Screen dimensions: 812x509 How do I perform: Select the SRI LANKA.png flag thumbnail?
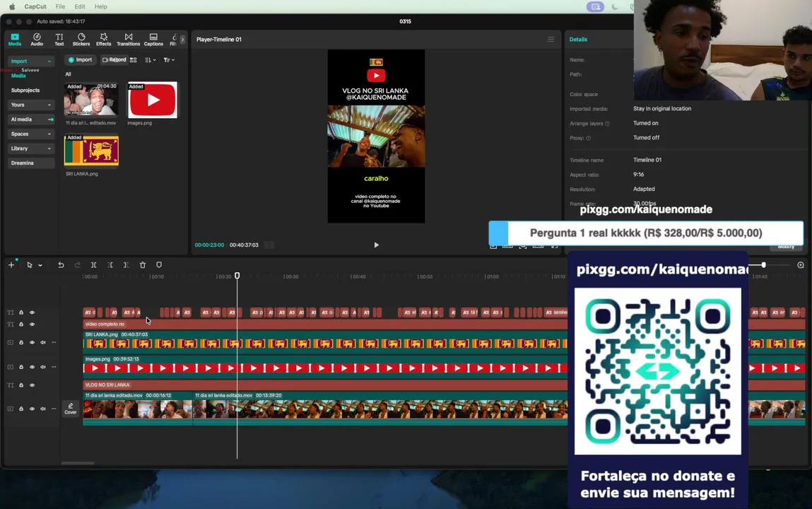(91, 150)
